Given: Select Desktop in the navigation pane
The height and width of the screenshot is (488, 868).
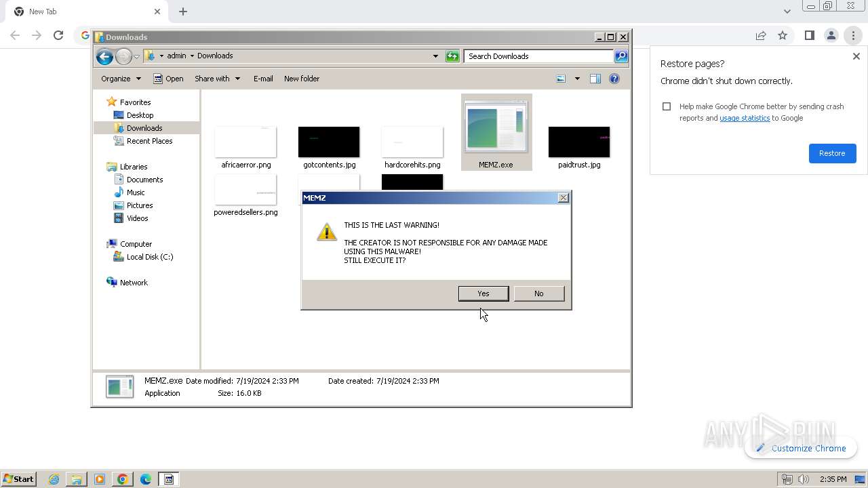Looking at the screenshot, I should pos(140,115).
